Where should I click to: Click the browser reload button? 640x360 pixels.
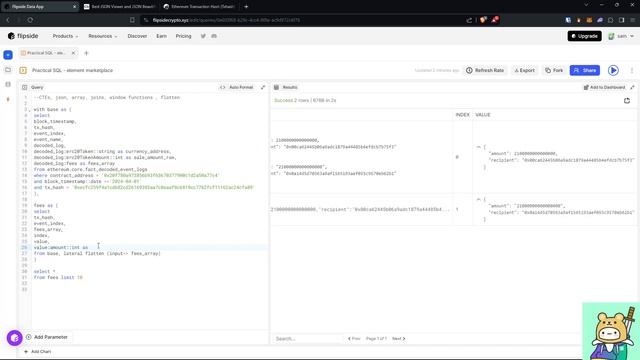coord(30,20)
